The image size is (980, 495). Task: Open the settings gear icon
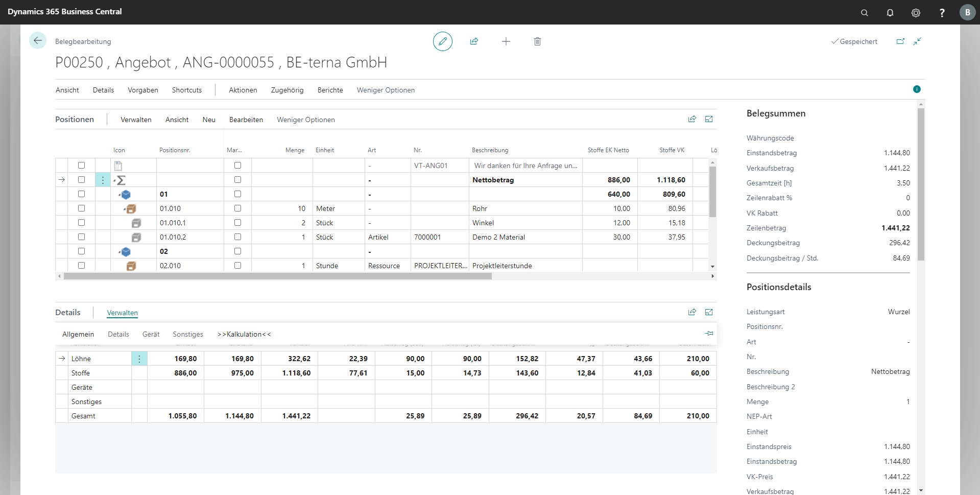coord(916,13)
